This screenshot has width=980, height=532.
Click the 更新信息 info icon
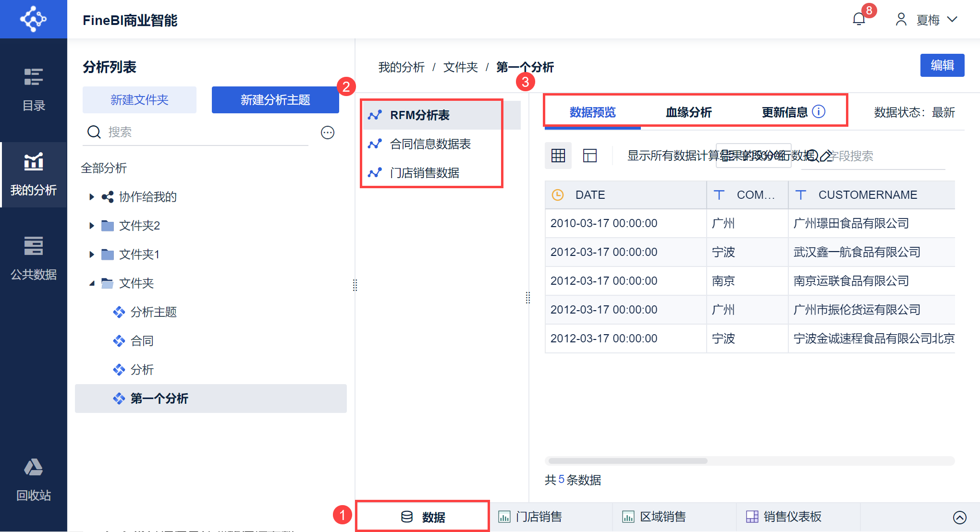[x=819, y=112]
